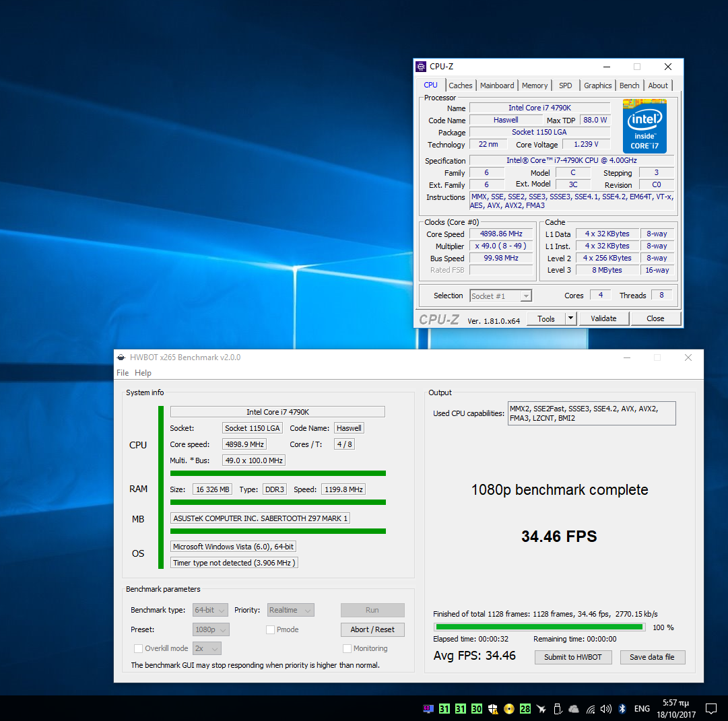Click the ASUSTeK SABERTOOTH Z97 MARK 1 motherboard field
Image resolution: width=728 pixels, height=721 pixels.
260,518
